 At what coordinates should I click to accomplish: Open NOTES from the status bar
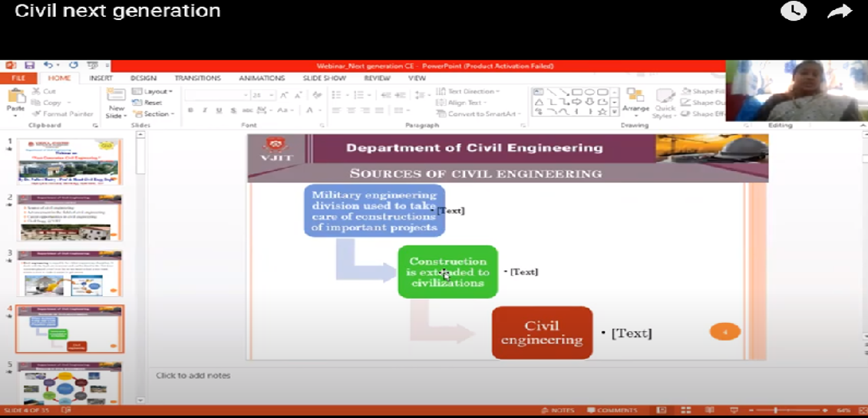[558, 410]
